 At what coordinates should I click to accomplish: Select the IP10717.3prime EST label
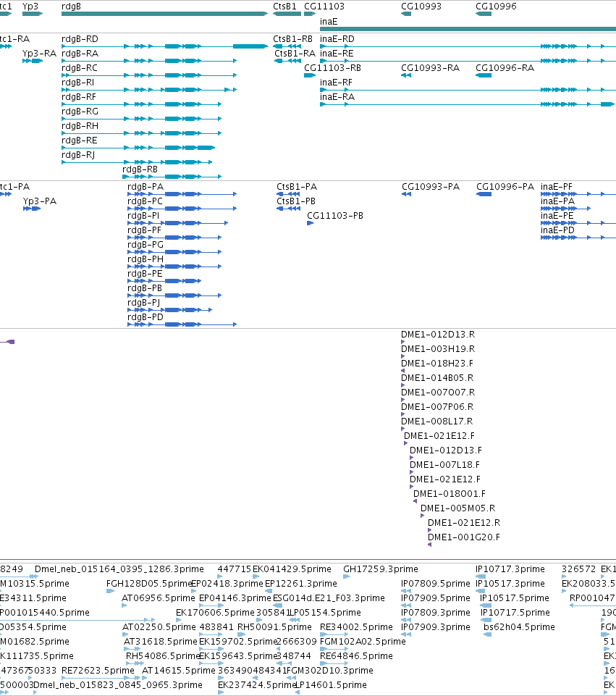coord(510,569)
